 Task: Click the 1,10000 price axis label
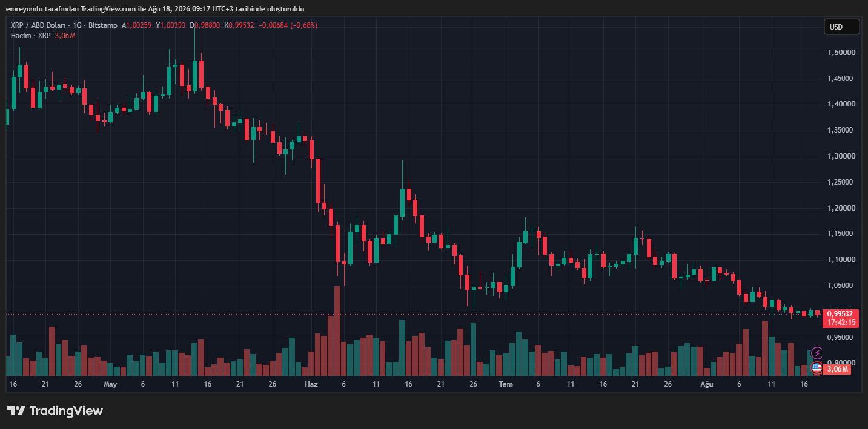[x=841, y=260]
